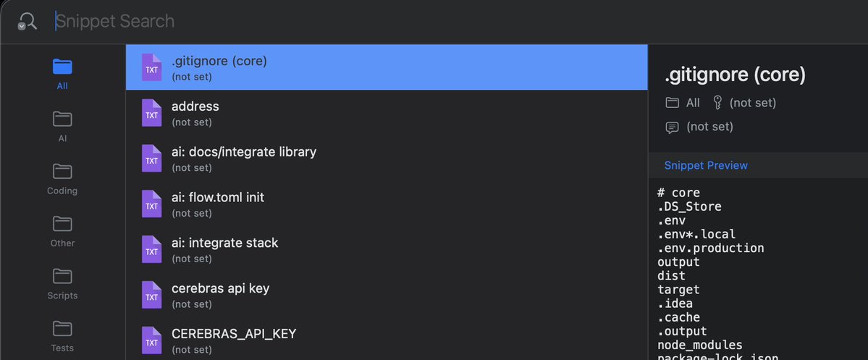Select the Other folder icon
This screenshot has height=360, width=868.
pos(62,224)
